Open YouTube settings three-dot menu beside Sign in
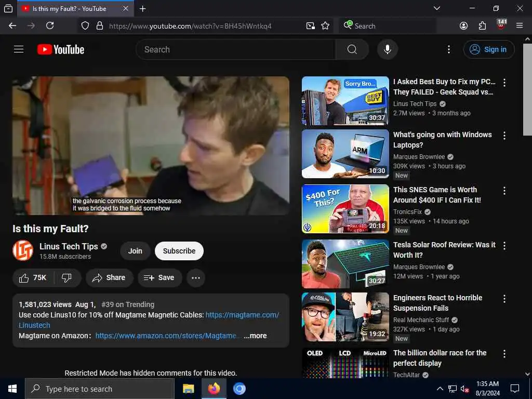This screenshot has height=399, width=532. pyautogui.click(x=448, y=49)
